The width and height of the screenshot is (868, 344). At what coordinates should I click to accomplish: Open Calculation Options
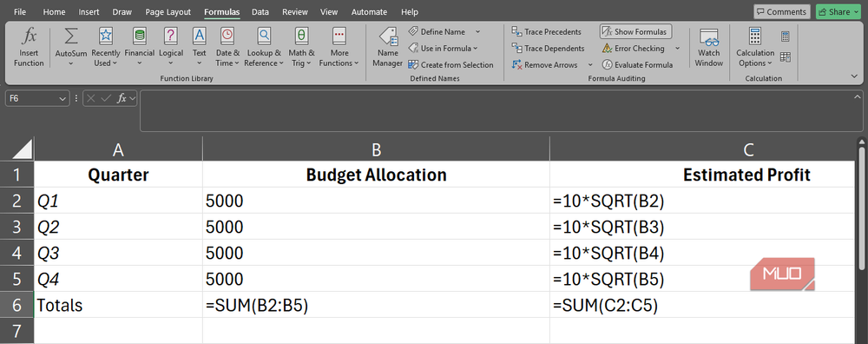(x=755, y=48)
